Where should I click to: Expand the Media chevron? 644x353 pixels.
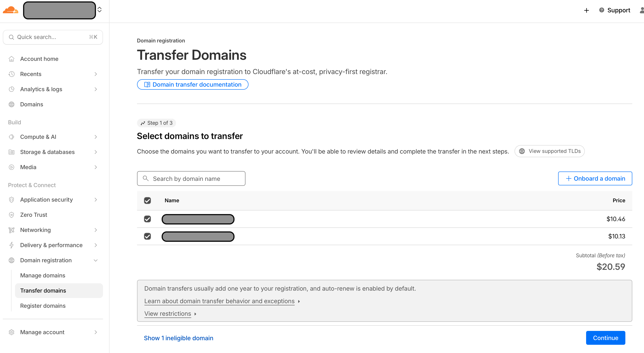coord(96,167)
